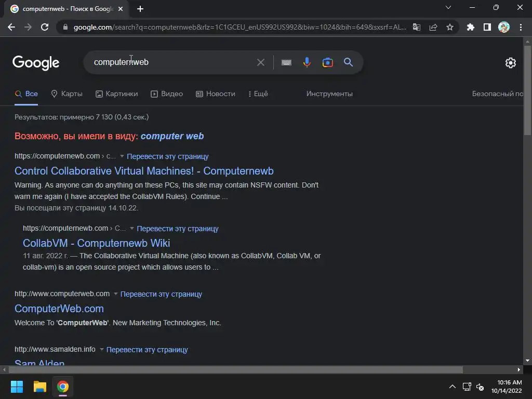Open the Инструменты search tools
This screenshot has height=399, width=532.
[329, 94]
